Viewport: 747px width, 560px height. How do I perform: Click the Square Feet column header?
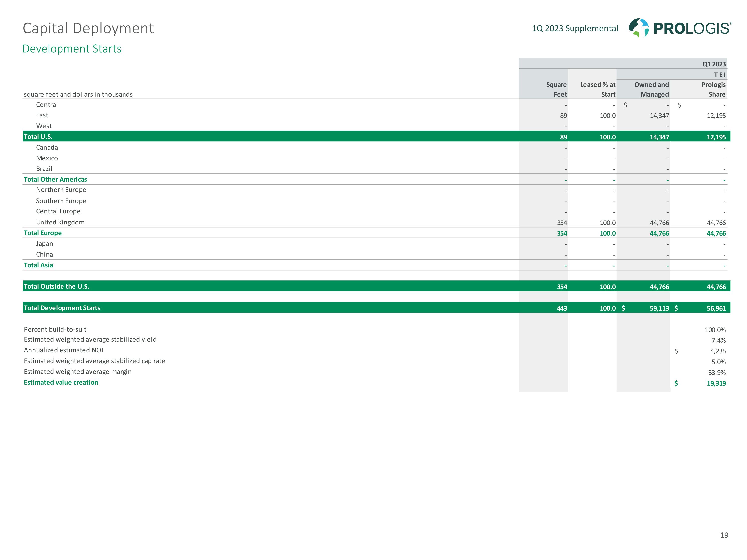pos(556,89)
